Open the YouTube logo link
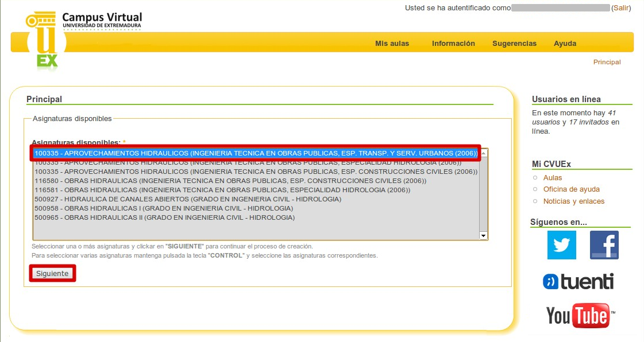 (580, 316)
